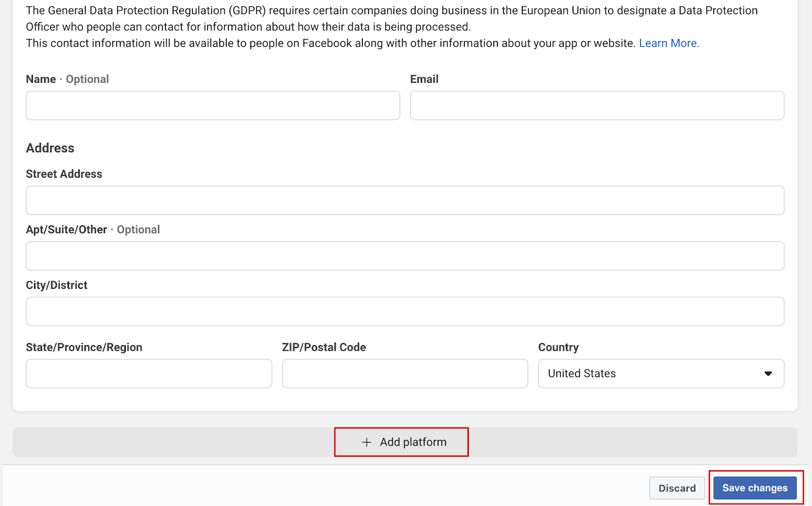Click the ZIP/Postal Code label
Image resolution: width=812 pixels, height=506 pixels.
point(324,348)
